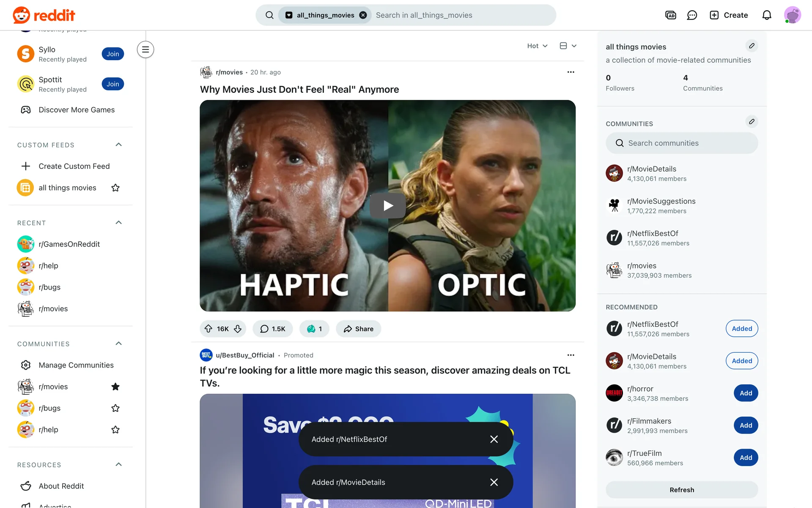Open the overflow menu on the r/movies post
The image size is (812, 508).
click(x=571, y=72)
